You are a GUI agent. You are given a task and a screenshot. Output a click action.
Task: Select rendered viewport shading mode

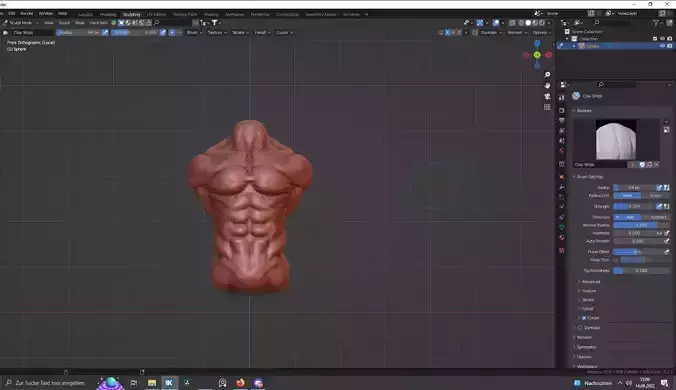542,23
